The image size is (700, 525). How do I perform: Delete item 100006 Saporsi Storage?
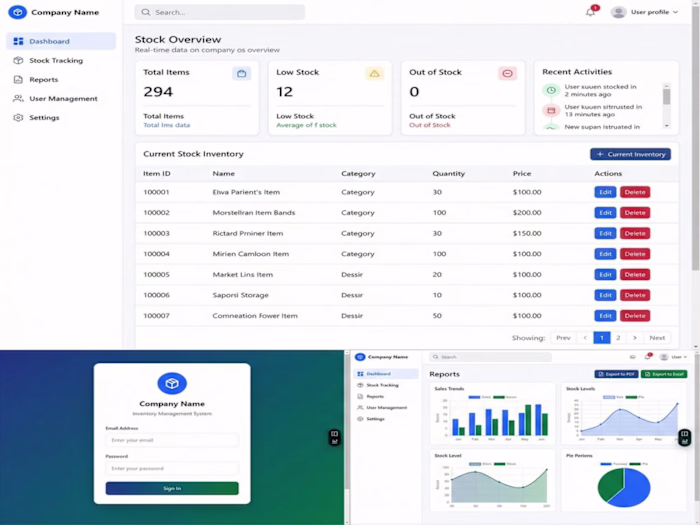click(635, 295)
